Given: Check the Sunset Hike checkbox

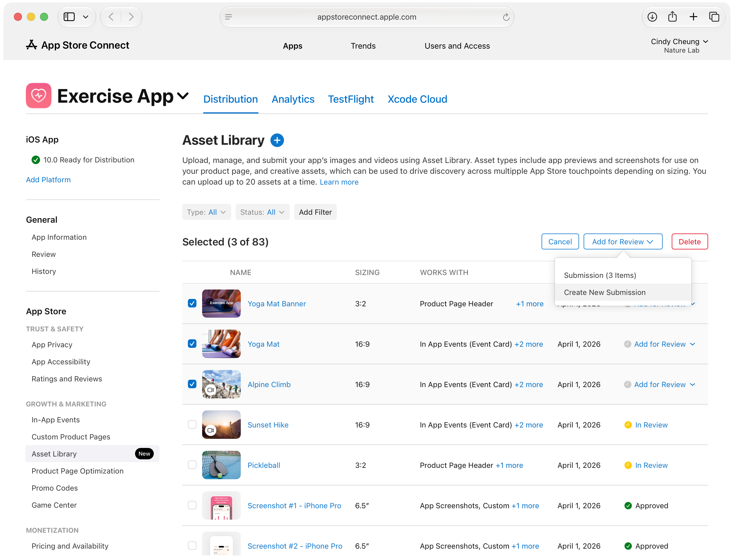Looking at the screenshot, I should pos(192,424).
